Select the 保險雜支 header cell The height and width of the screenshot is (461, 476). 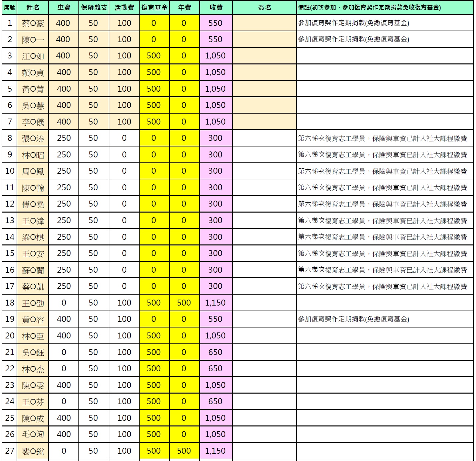tap(94, 8)
